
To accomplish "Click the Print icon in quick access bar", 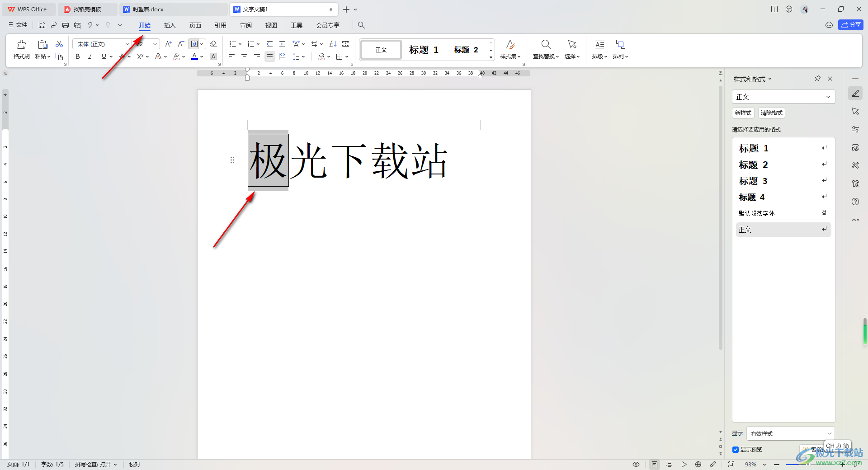I will (66, 25).
